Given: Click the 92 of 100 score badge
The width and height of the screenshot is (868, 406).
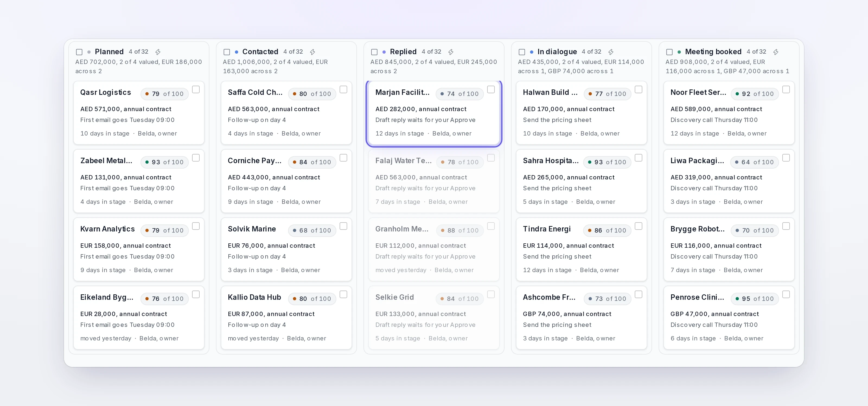Looking at the screenshot, I should (x=754, y=94).
